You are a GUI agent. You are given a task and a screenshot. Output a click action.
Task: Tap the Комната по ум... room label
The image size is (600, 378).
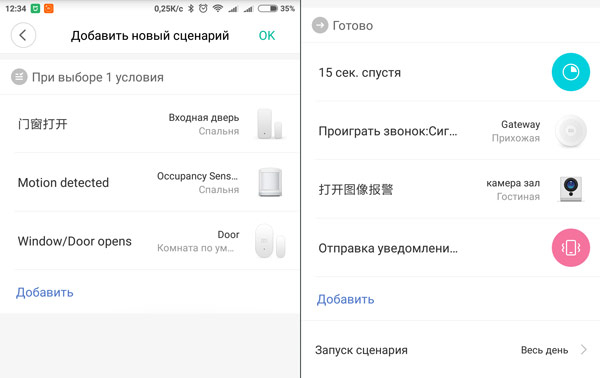[195, 248]
